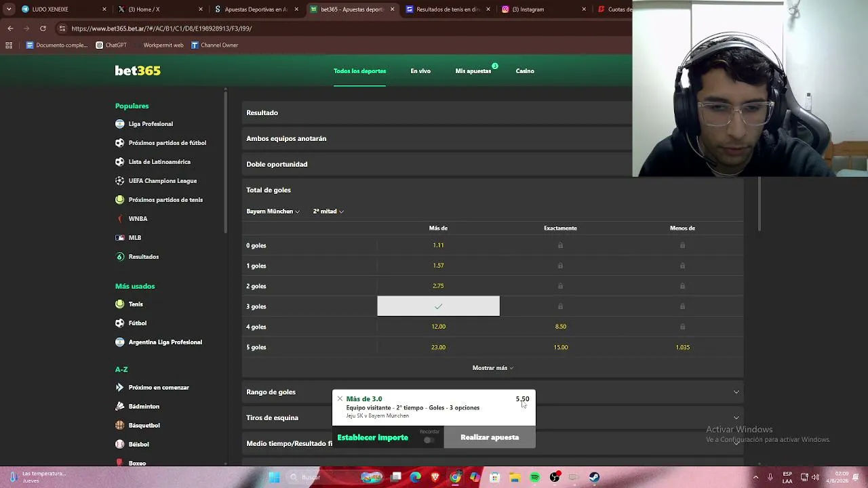Select the Todos los deportes tab
Screen dimensions: 868x488
(x=359, y=71)
